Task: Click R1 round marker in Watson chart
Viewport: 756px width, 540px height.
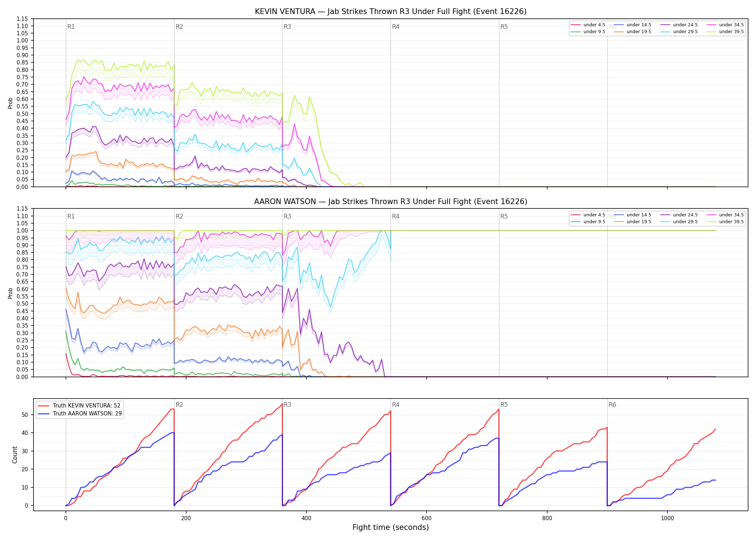Action: tap(71, 216)
